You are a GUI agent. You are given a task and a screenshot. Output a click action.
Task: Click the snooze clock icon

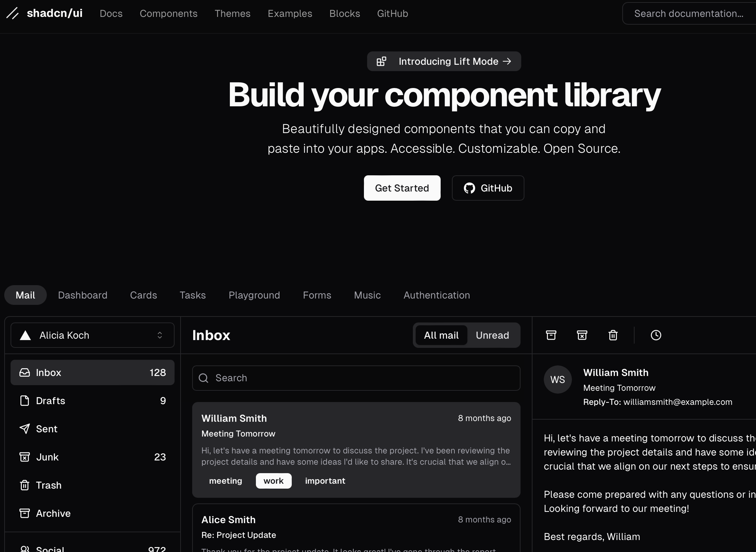pos(656,335)
